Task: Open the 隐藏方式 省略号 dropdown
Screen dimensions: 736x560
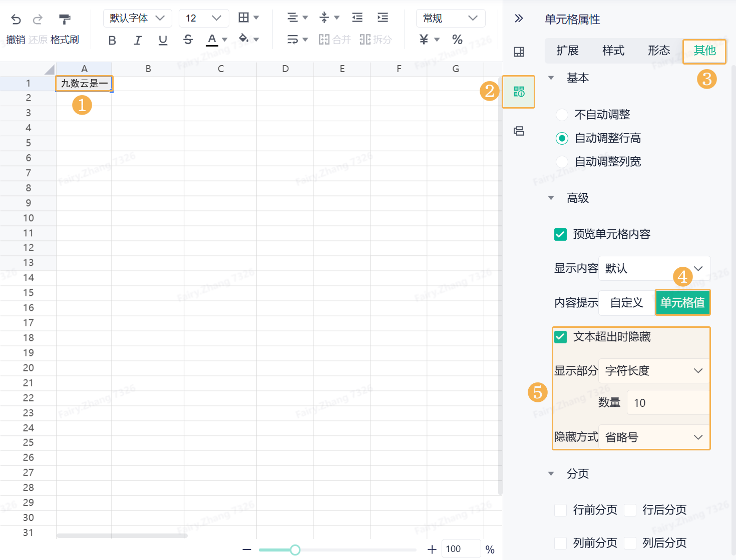Action: click(x=654, y=437)
